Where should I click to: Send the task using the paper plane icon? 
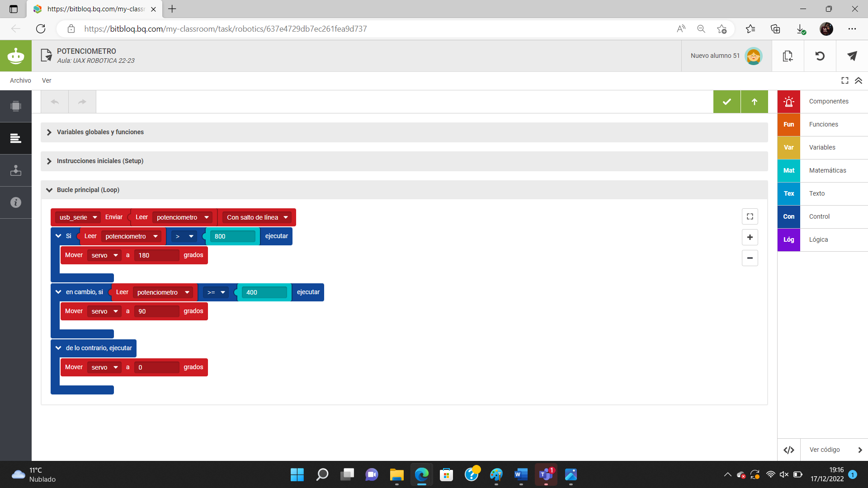pyautogui.click(x=852, y=56)
